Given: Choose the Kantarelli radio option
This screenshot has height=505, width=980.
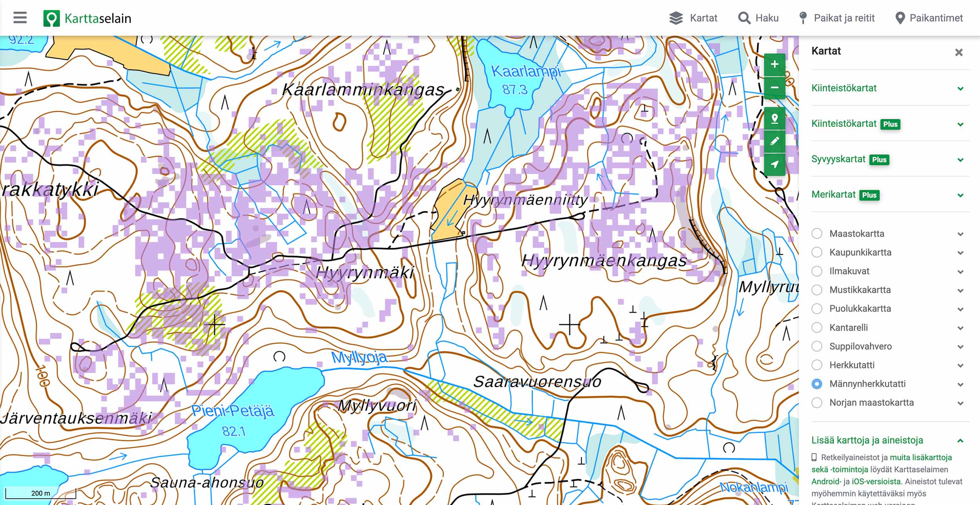Looking at the screenshot, I should point(817,327).
